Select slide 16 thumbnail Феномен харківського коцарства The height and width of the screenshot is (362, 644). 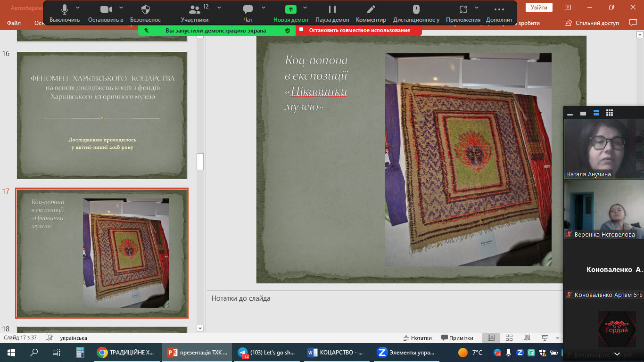coord(102,115)
